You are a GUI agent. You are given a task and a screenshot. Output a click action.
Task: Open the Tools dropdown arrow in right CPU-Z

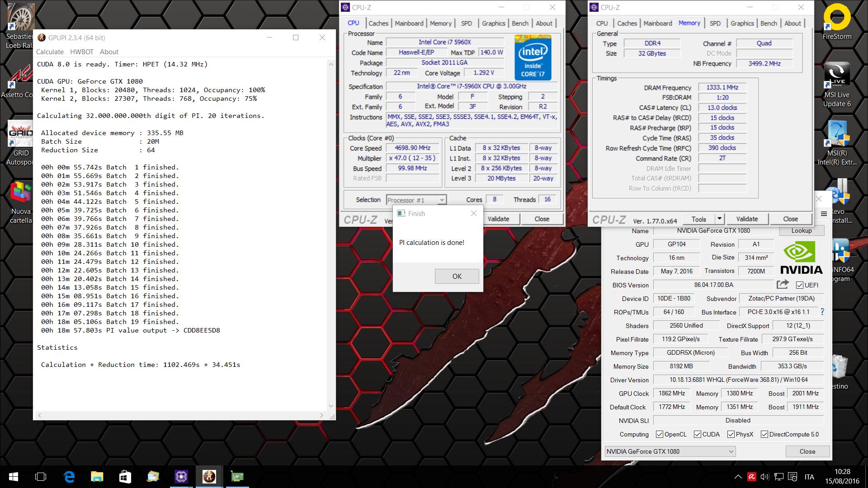(x=719, y=219)
